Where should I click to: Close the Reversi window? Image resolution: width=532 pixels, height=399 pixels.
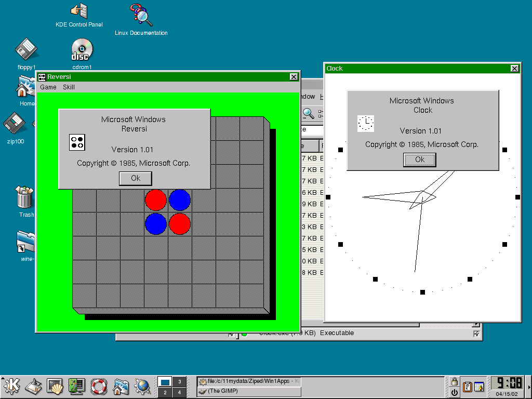tap(294, 77)
